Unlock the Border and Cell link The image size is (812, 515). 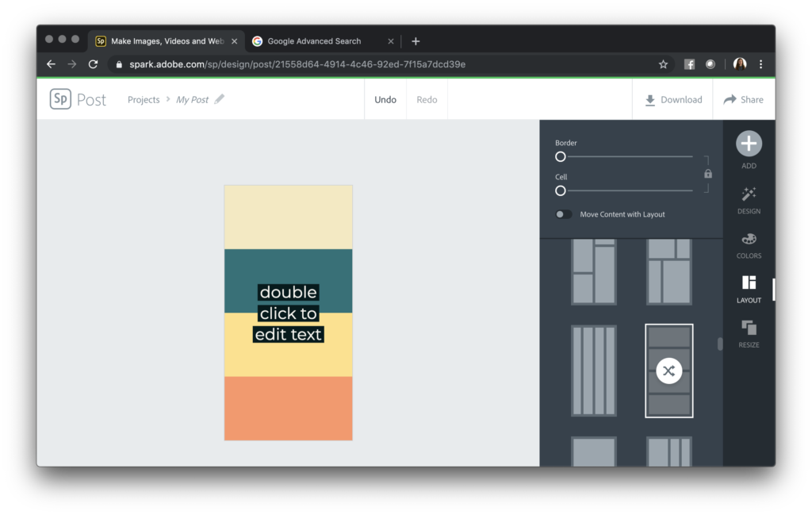coord(707,174)
